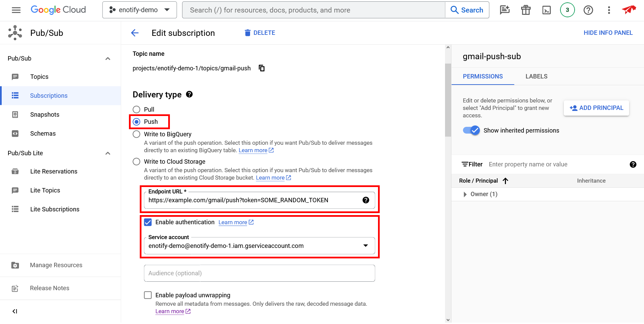The width and height of the screenshot is (644, 324).
Task: Open the enotify-demo project selector
Action: coord(139,10)
